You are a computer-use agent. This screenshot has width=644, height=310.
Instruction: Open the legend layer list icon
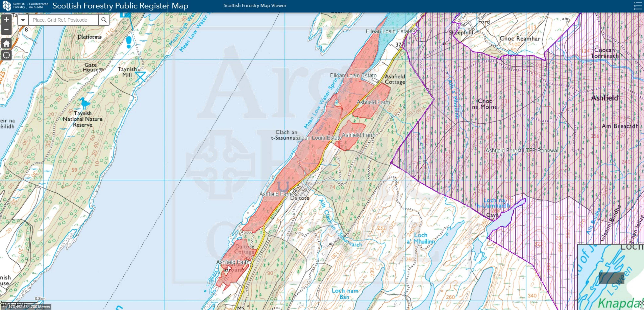point(638,6)
